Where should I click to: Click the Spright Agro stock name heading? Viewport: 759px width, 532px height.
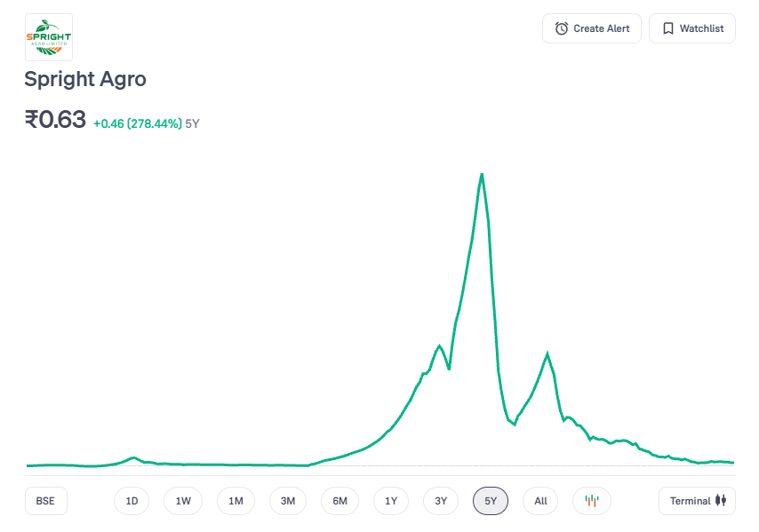[x=85, y=79]
